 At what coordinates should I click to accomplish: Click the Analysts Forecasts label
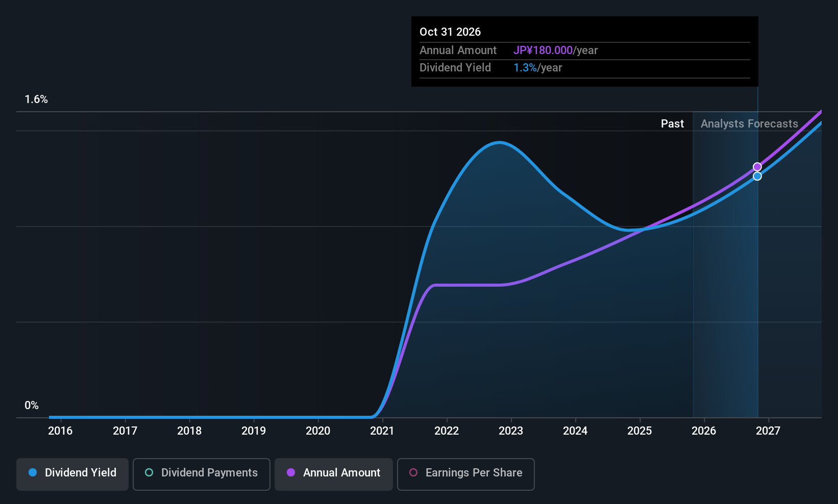pyautogui.click(x=749, y=124)
